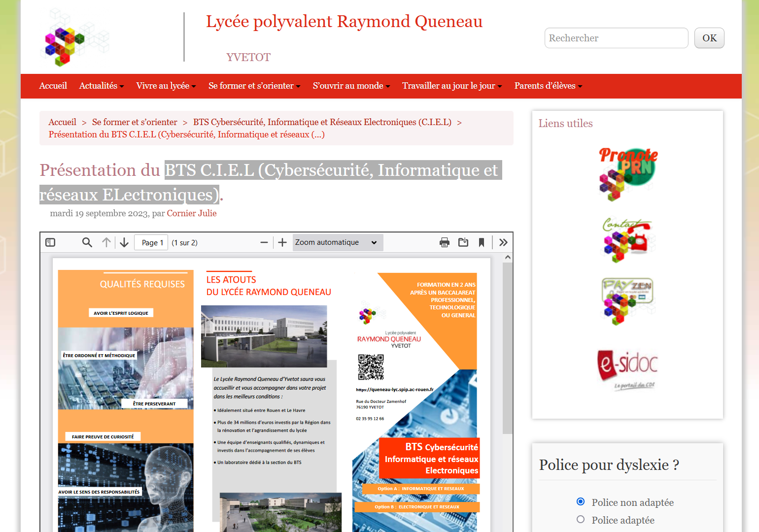Click the Liens utiles heading
Screen dimensions: 759x532
[x=565, y=123]
